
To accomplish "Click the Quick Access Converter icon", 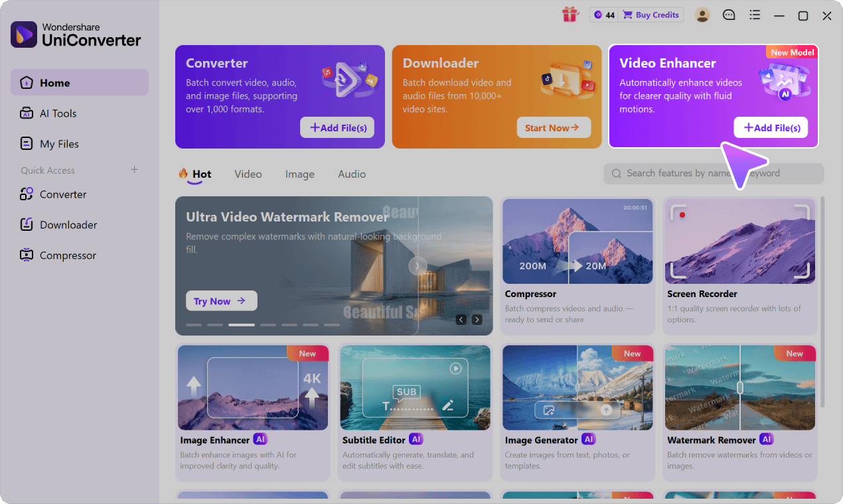I will (x=27, y=194).
